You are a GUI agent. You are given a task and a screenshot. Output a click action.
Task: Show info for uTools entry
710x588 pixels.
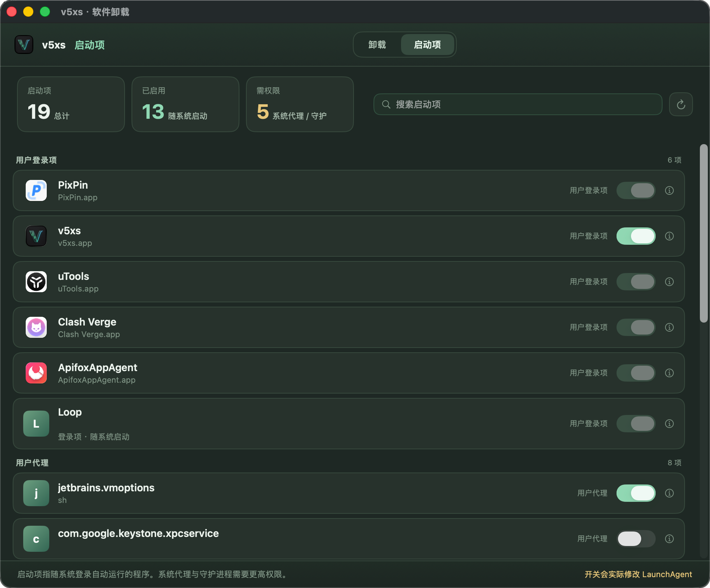(669, 282)
